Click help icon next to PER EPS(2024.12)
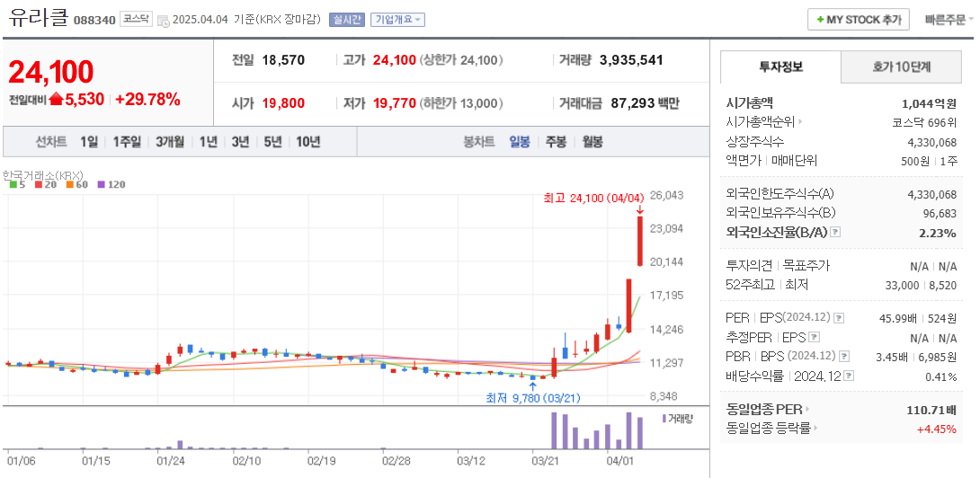The width and height of the screenshot is (980, 478). 838,318
